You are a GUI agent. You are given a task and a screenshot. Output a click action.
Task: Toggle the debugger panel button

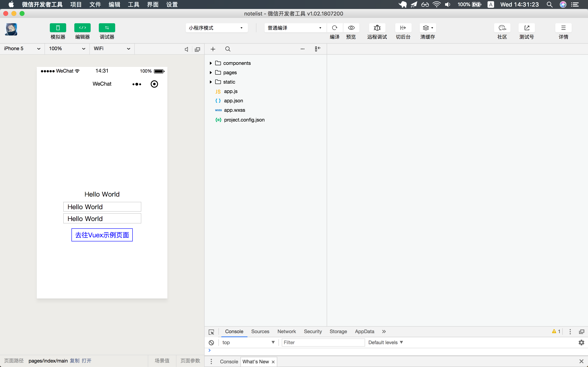point(107,28)
